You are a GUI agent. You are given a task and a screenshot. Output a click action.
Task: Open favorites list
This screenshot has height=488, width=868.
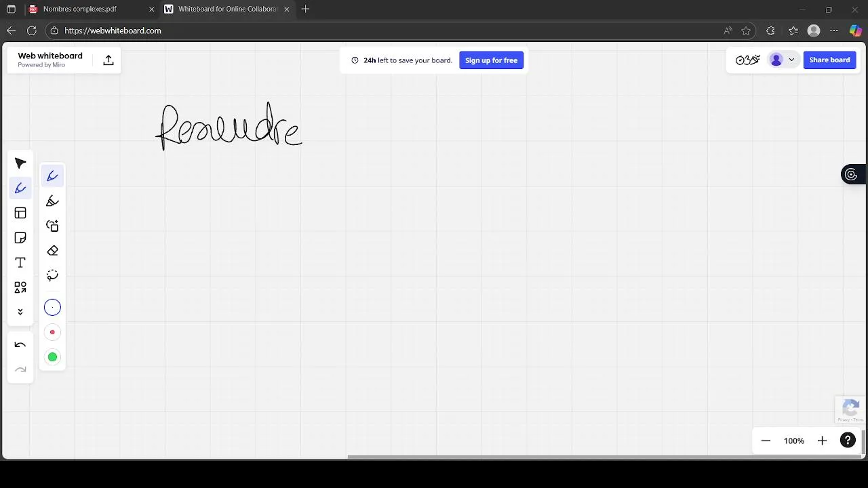coord(793,30)
